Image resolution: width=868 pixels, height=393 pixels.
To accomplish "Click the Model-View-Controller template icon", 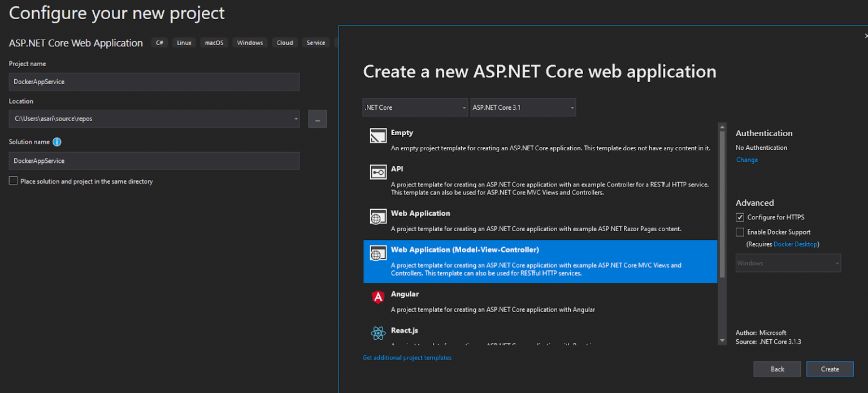I will [x=378, y=253].
